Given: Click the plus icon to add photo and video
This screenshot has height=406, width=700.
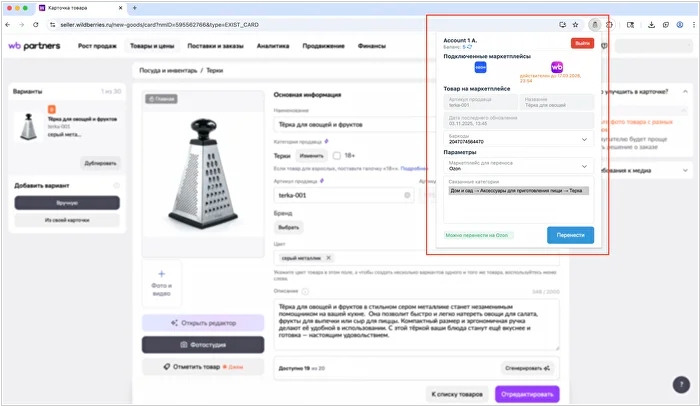Looking at the screenshot, I should click(x=163, y=273).
